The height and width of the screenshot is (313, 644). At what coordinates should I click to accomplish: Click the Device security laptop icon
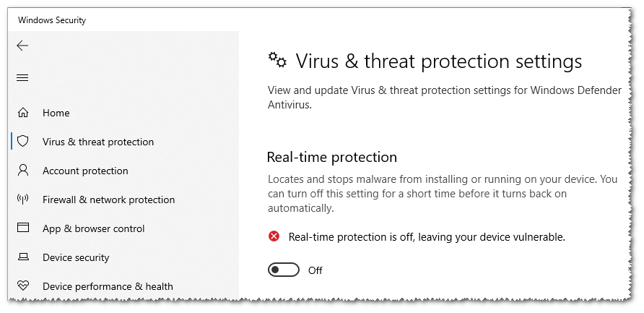pyautogui.click(x=23, y=257)
